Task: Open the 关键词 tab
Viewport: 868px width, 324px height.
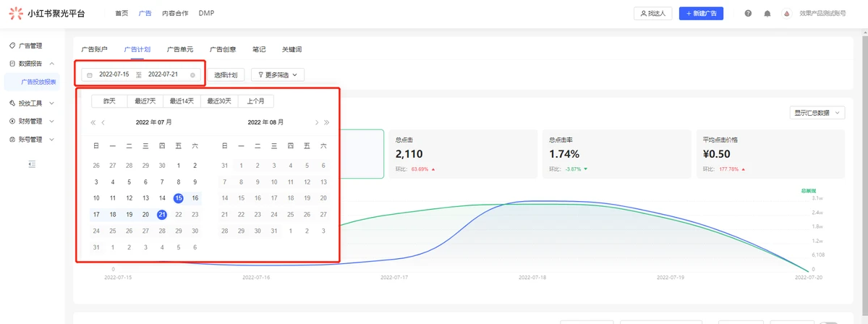Action: tap(292, 49)
